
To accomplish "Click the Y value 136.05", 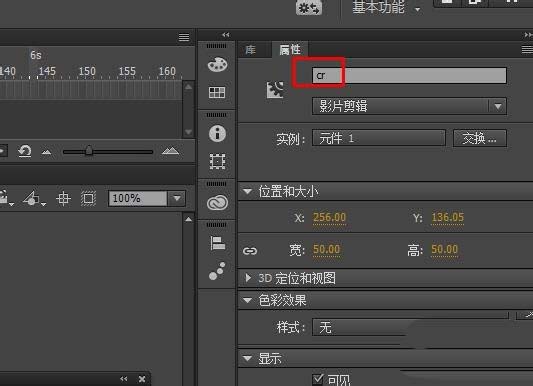I will [x=447, y=217].
